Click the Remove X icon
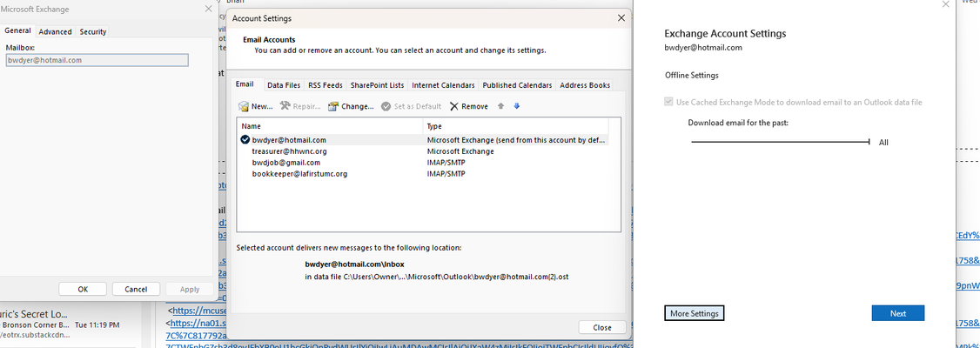The image size is (980, 348). 454,106
